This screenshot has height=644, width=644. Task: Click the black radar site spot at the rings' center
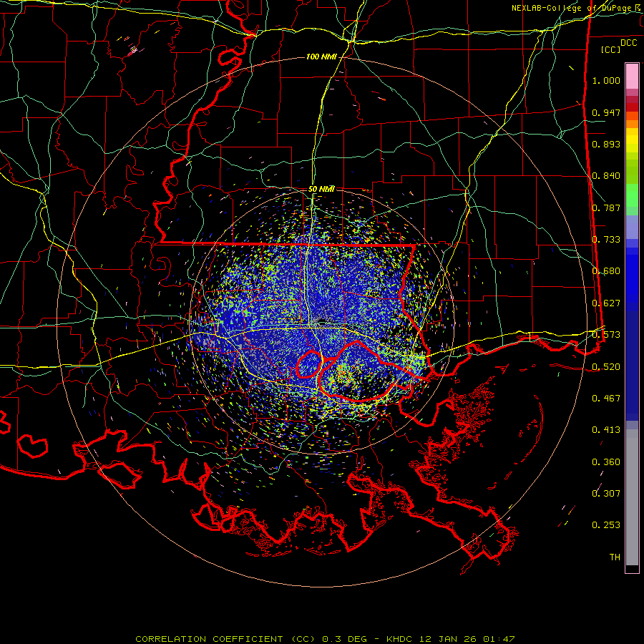(322, 321)
